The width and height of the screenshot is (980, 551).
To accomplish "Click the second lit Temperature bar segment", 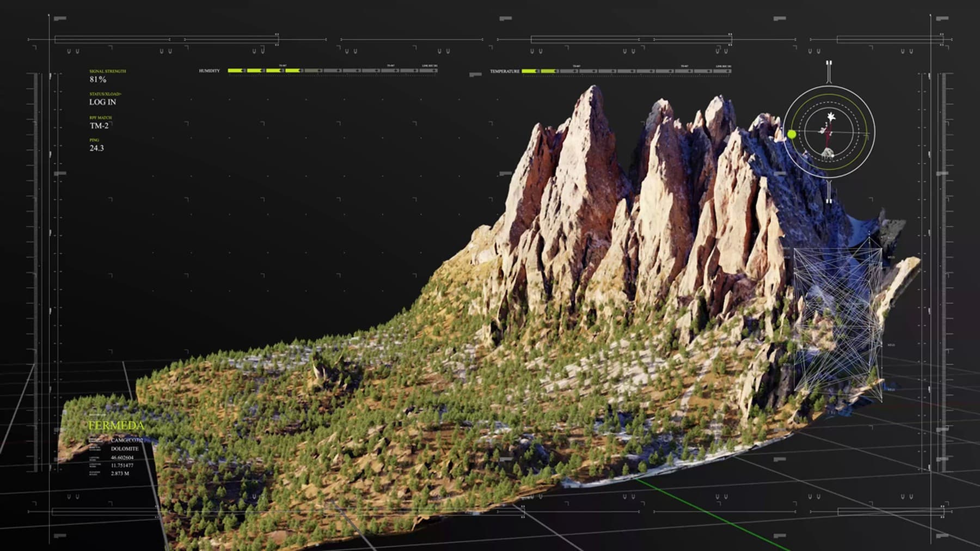I will [549, 71].
